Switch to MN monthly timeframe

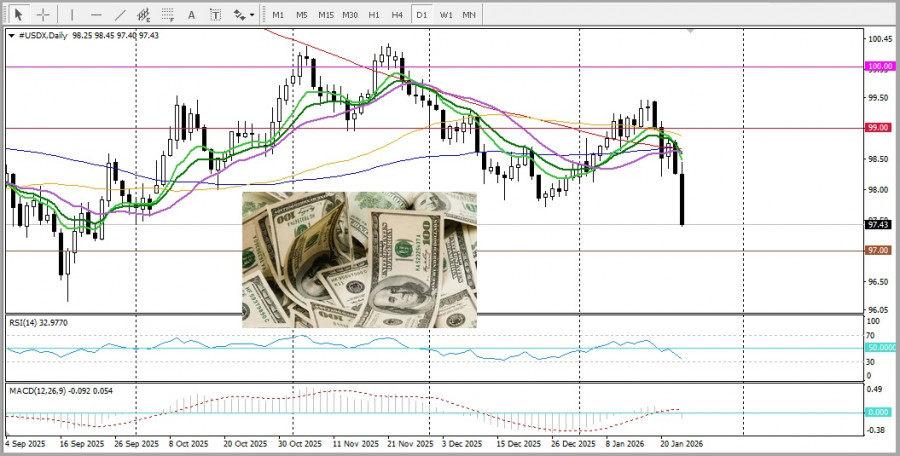(469, 15)
